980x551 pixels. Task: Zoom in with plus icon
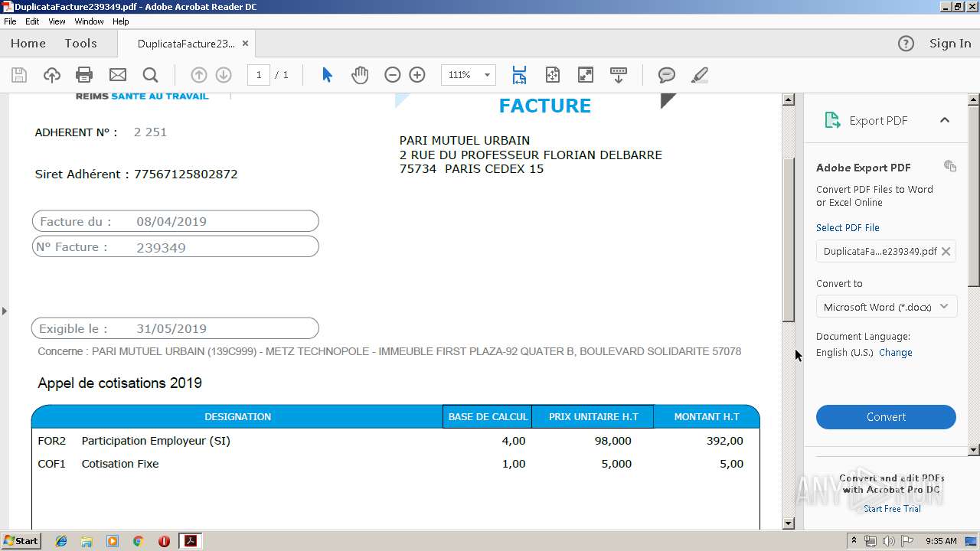point(417,75)
